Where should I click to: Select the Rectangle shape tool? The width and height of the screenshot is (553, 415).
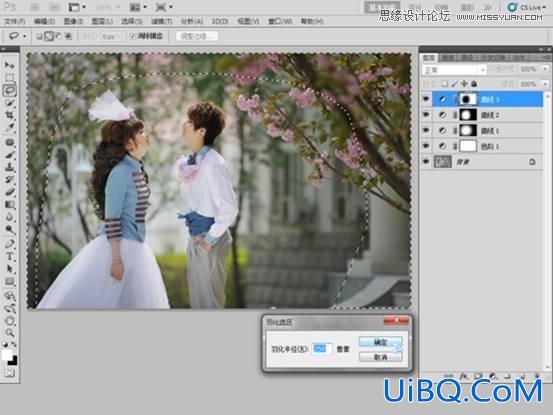coord(10,281)
